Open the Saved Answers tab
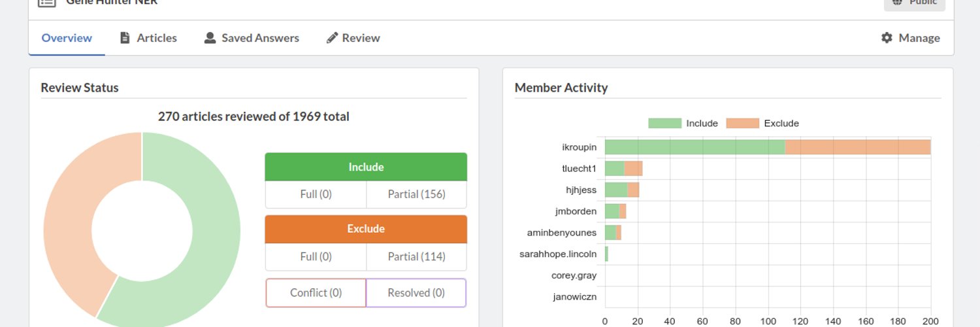980x327 pixels. (252, 38)
